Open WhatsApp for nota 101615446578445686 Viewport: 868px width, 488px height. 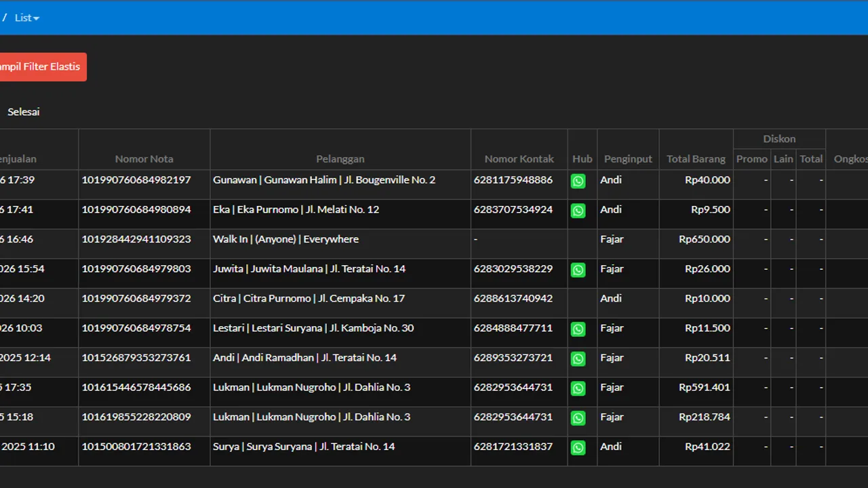pos(578,388)
